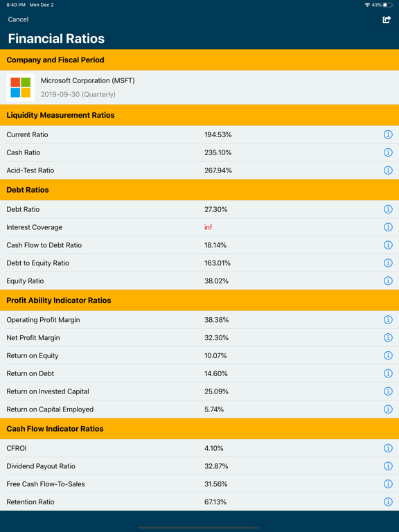The width and height of the screenshot is (399, 532).
Task: Tap the 194.53% current ratio value
Action: click(x=218, y=134)
